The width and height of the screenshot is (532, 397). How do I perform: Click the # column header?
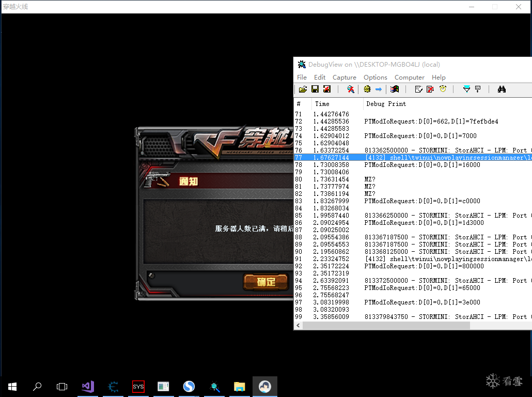pos(303,104)
